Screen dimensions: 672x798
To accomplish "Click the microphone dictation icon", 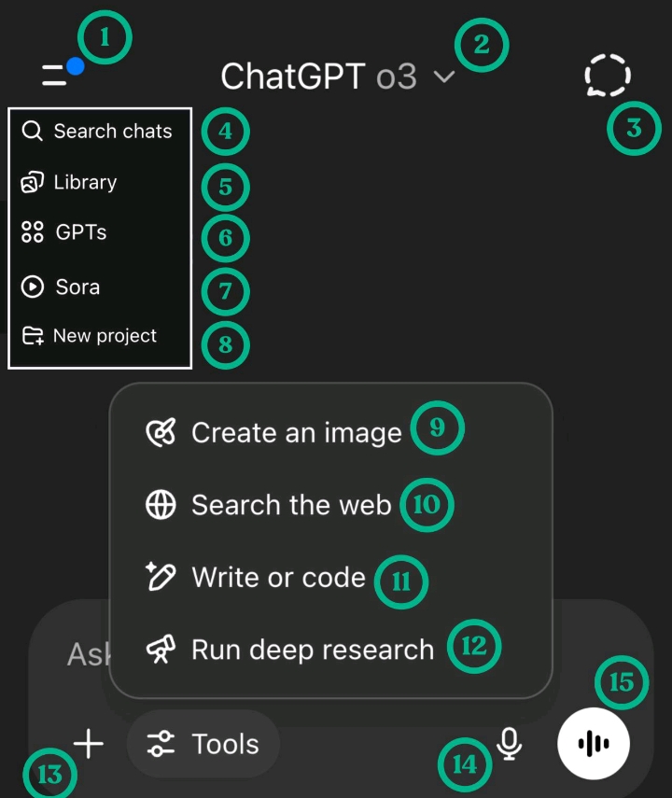I will tap(509, 744).
